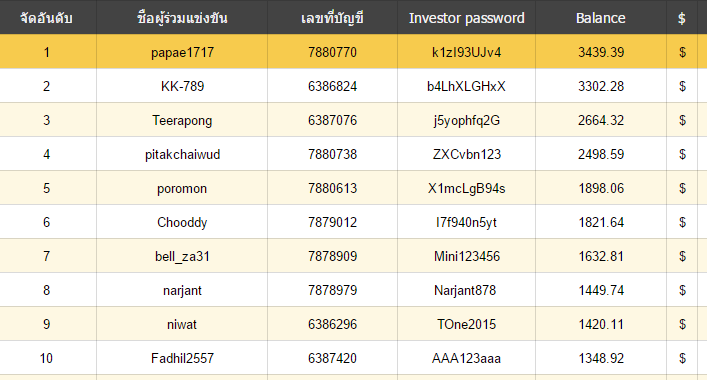Click account number 7878979

(x=332, y=290)
